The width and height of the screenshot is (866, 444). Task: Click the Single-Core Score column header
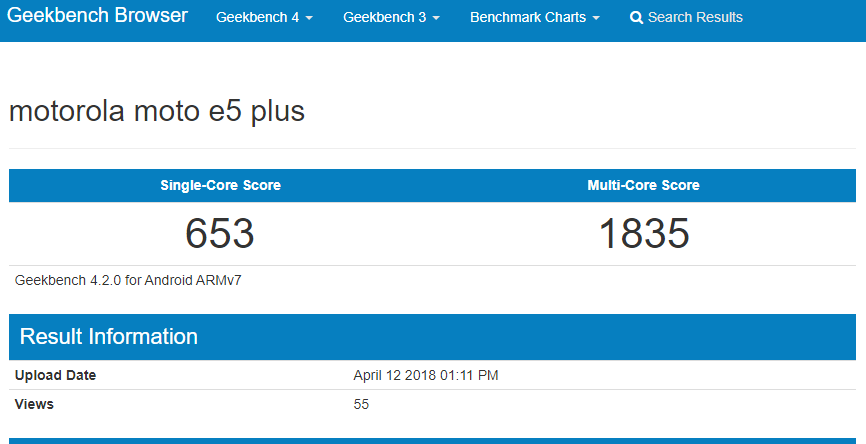point(220,185)
